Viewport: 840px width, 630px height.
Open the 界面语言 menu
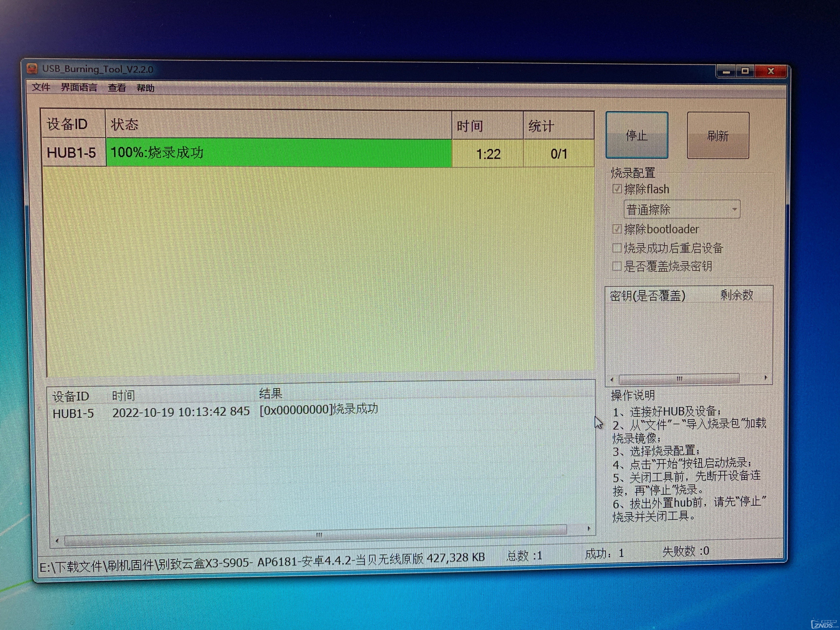click(x=79, y=88)
